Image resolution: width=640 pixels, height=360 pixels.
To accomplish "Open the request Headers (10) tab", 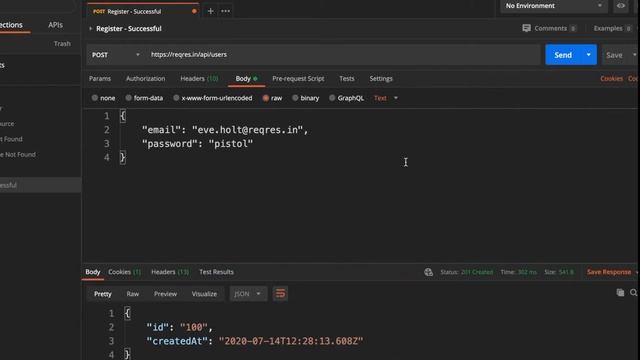I will pyautogui.click(x=199, y=78).
